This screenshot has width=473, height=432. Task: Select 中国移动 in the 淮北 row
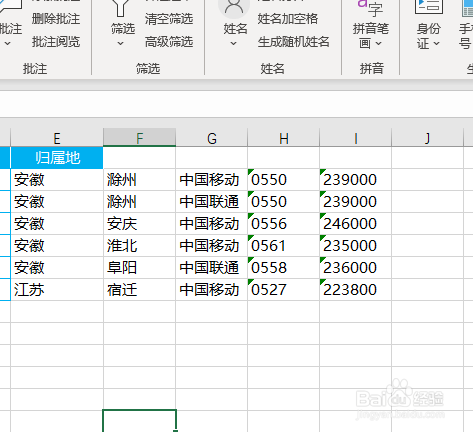(212, 246)
